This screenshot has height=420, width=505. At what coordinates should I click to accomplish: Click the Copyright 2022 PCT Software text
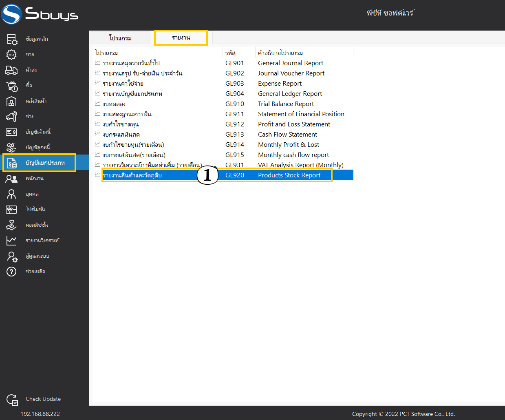(x=404, y=414)
